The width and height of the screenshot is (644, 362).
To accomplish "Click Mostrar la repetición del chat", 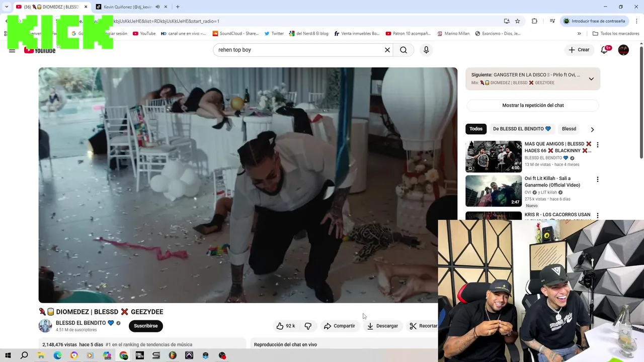I will coord(533,105).
